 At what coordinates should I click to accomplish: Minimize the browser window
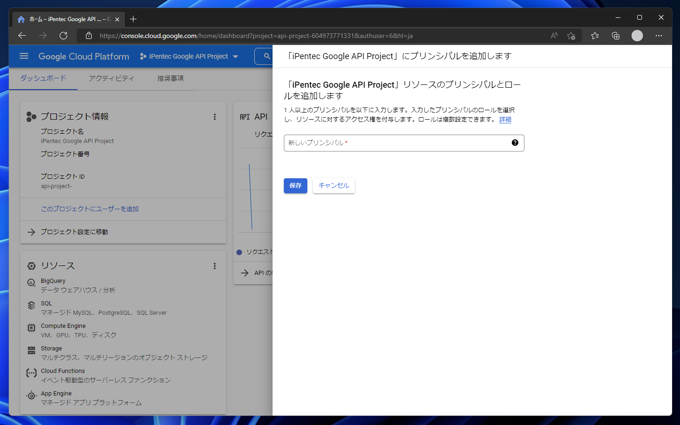point(618,18)
